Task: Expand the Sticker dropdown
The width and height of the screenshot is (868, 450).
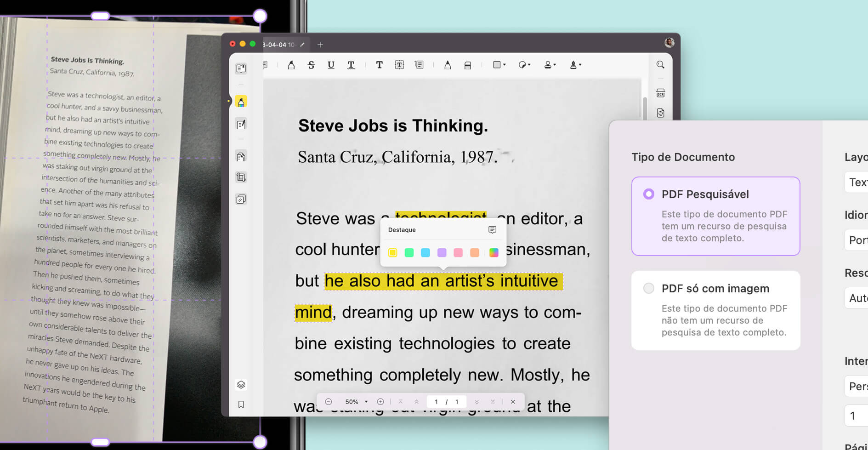Action: [524, 65]
